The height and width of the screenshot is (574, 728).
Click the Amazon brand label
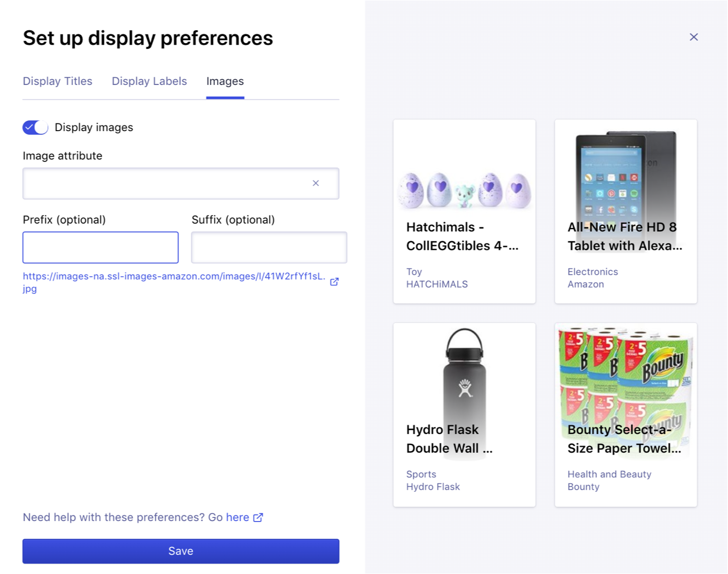click(586, 284)
